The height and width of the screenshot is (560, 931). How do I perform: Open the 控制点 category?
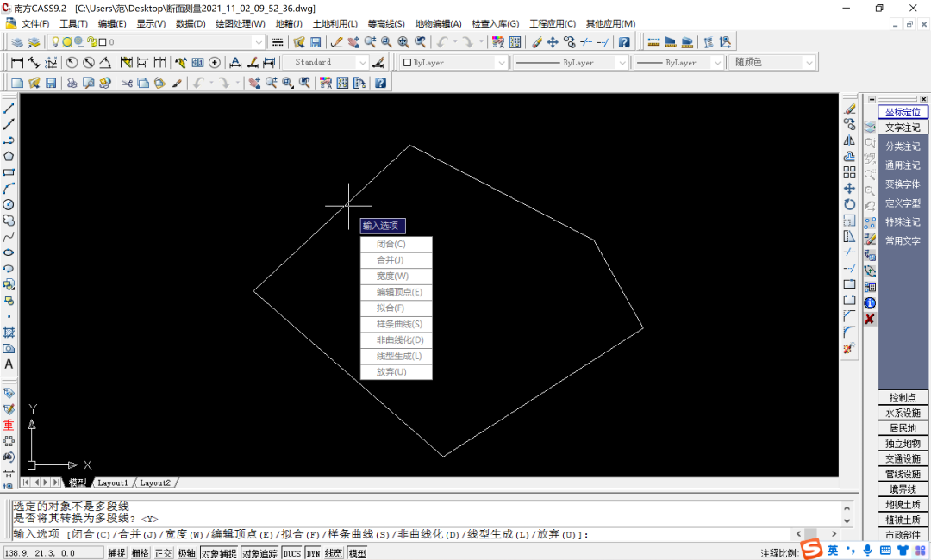pyautogui.click(x=903, y=397)
